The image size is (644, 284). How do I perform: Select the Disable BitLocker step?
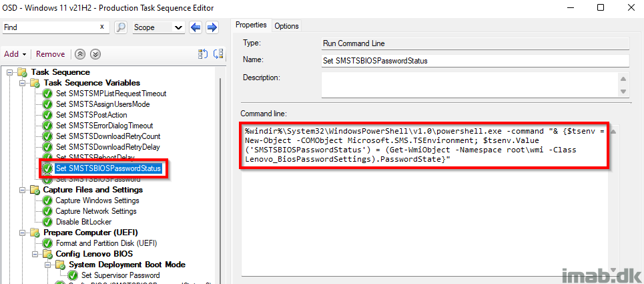click(83, 222)
